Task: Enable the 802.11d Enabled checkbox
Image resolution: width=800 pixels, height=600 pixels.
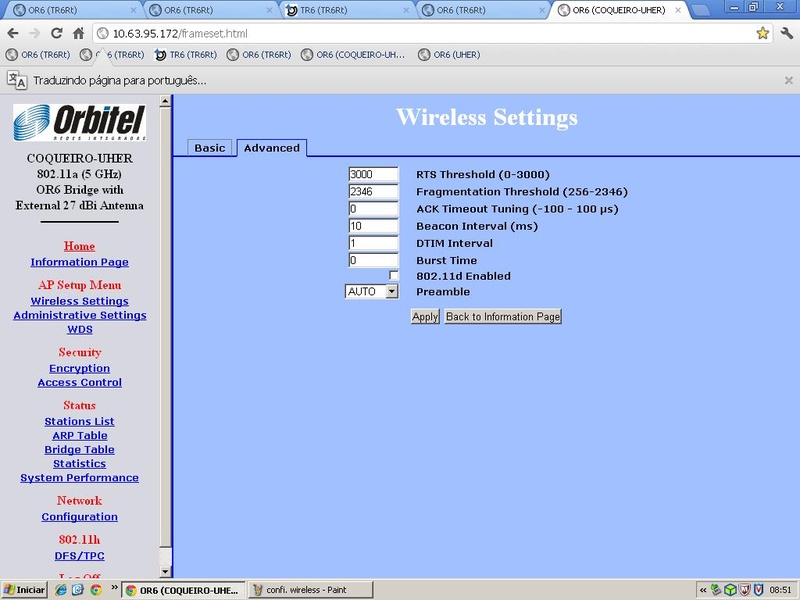Action: coord(393,276)
